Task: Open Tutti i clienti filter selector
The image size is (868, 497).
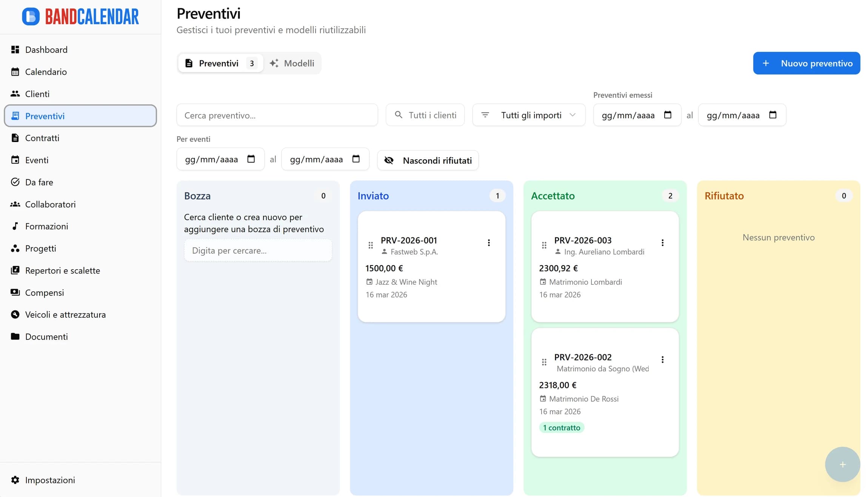Action: coord(425,115)
